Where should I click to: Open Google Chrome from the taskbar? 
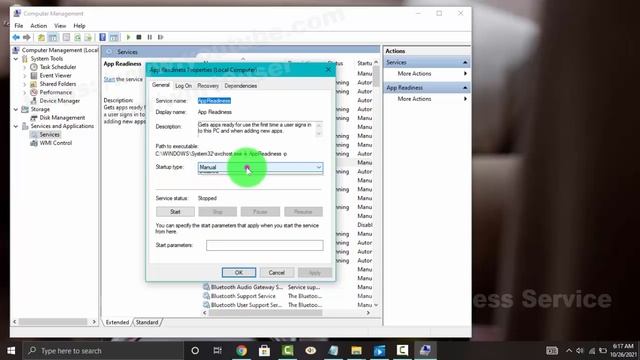click(241, 351)
